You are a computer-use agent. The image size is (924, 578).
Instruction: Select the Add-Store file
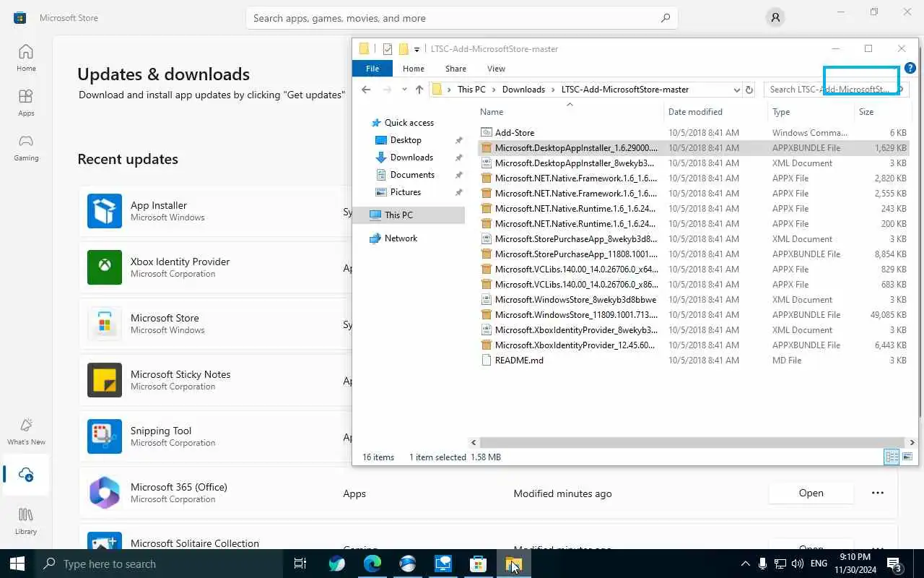693,133
